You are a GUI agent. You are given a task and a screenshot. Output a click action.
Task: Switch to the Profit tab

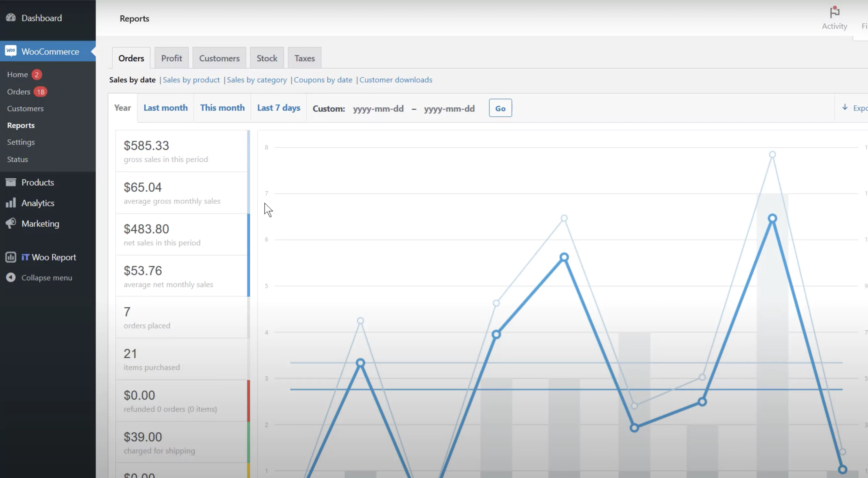[171, 58]
